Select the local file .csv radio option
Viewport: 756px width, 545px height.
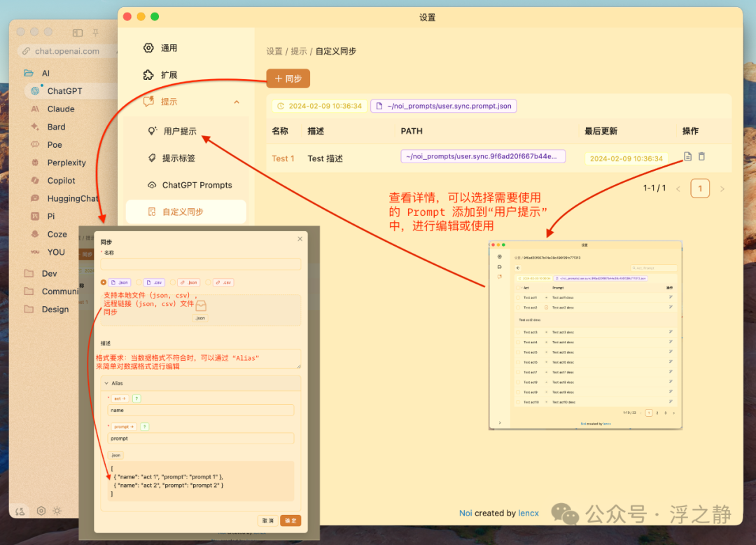coord(139,282)
